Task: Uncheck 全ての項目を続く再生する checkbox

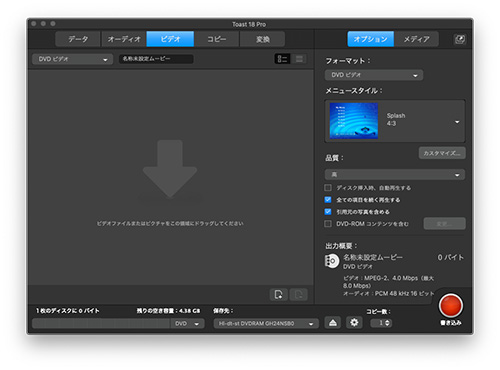Action: pyautogui.click(x=328, y=200)
